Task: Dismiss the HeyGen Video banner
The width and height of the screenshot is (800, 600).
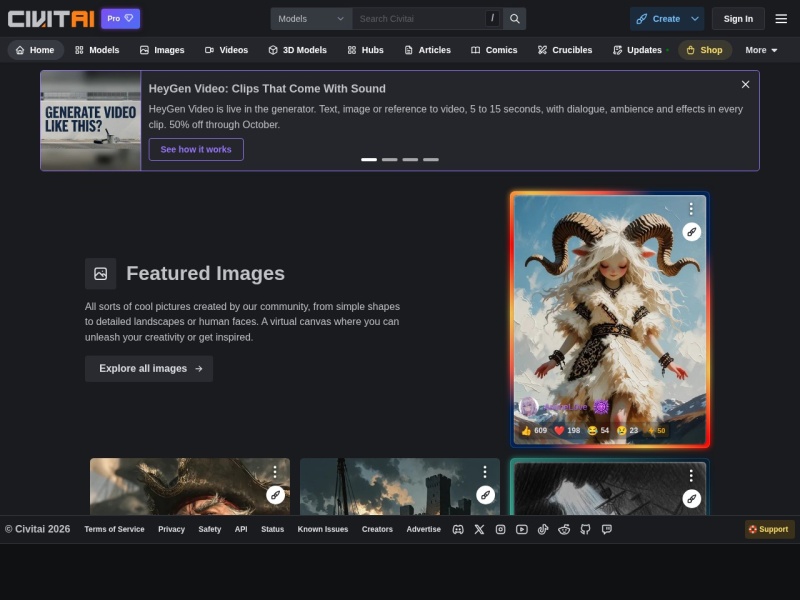Action: [745, 85]
